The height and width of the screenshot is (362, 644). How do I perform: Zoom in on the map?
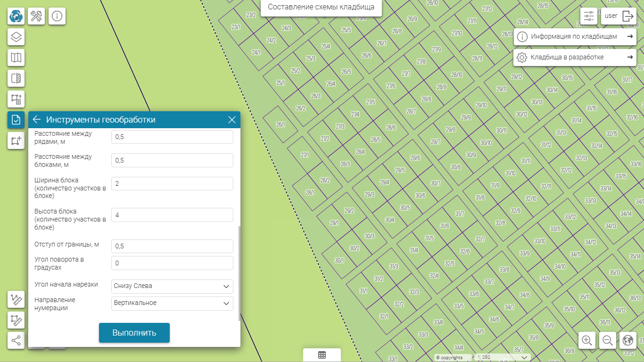coord(587,340)
